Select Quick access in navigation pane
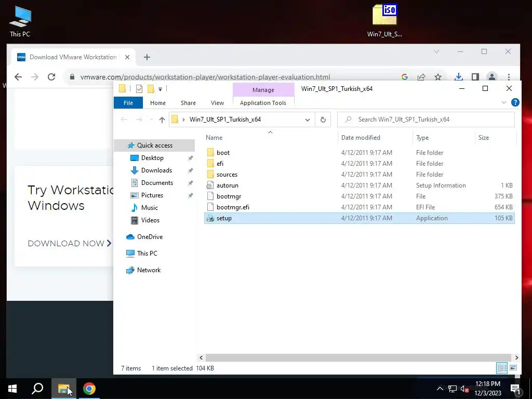 click(155, 145)
